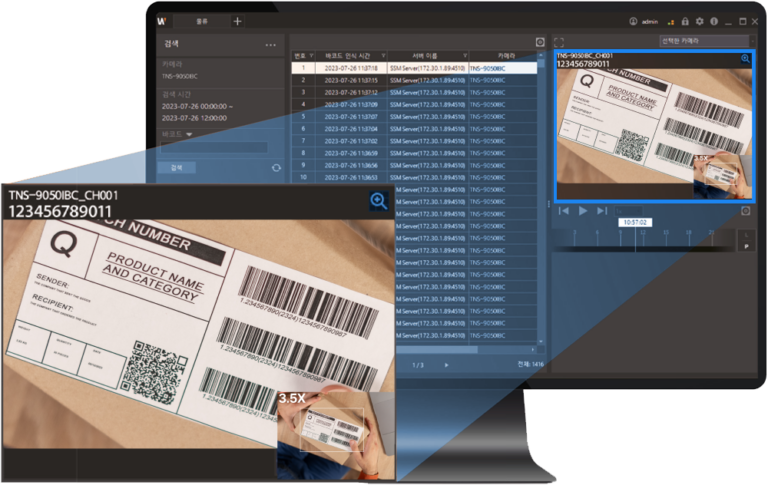Play the recorded video

click(x=583, y=211)
